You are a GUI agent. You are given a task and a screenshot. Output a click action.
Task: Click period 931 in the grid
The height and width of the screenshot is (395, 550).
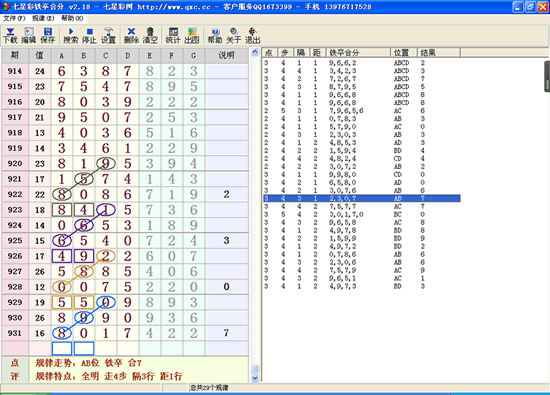[x=15, y=333]
